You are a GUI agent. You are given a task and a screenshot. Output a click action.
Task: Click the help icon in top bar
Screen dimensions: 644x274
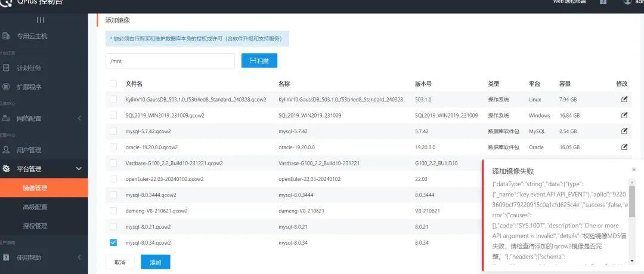603,2
